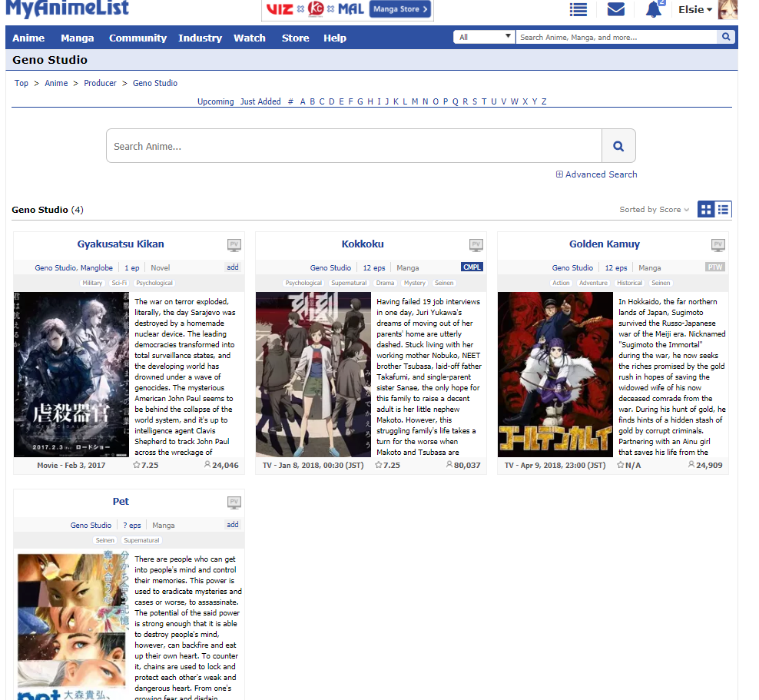Click Supernatural tag on Pet card
The height and width of the screenshot is (700, 759).
[141, 540]
